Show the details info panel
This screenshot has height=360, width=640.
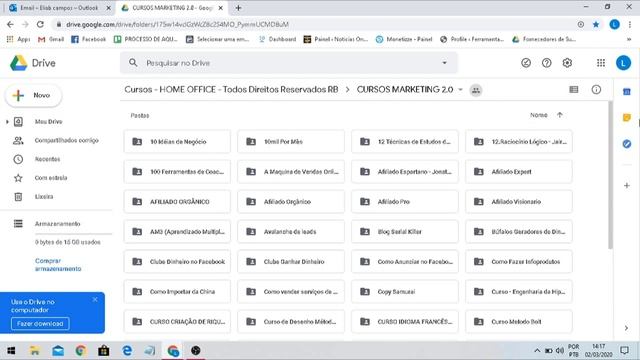(596, 90)
